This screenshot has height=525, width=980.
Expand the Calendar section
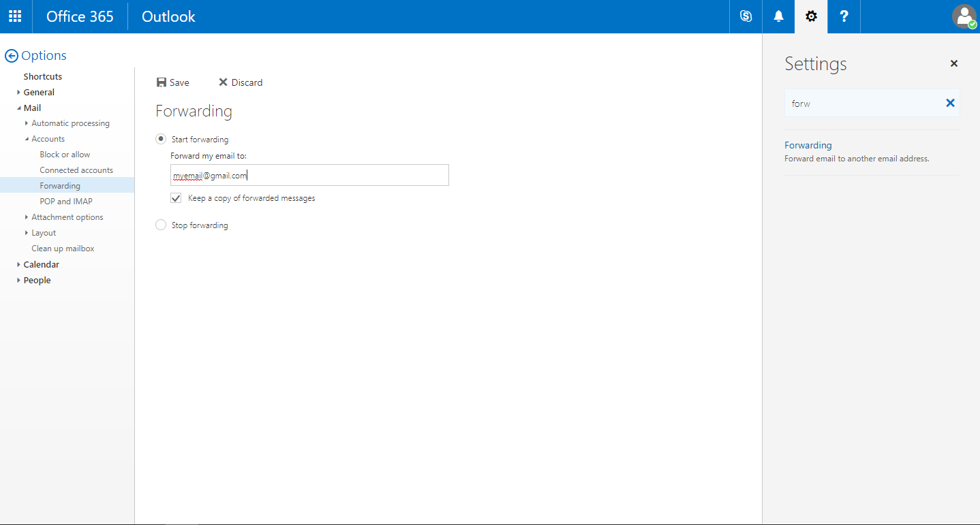[x=19, y=264]
